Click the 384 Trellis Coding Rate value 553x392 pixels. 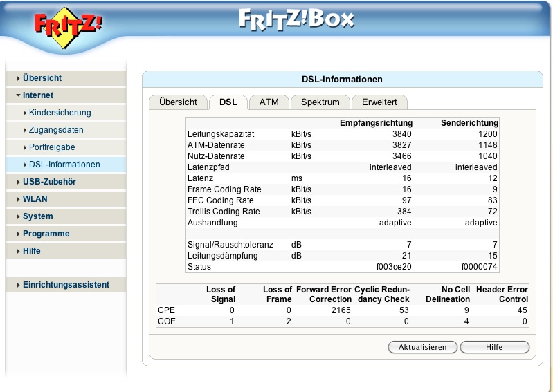click(404, 212)
